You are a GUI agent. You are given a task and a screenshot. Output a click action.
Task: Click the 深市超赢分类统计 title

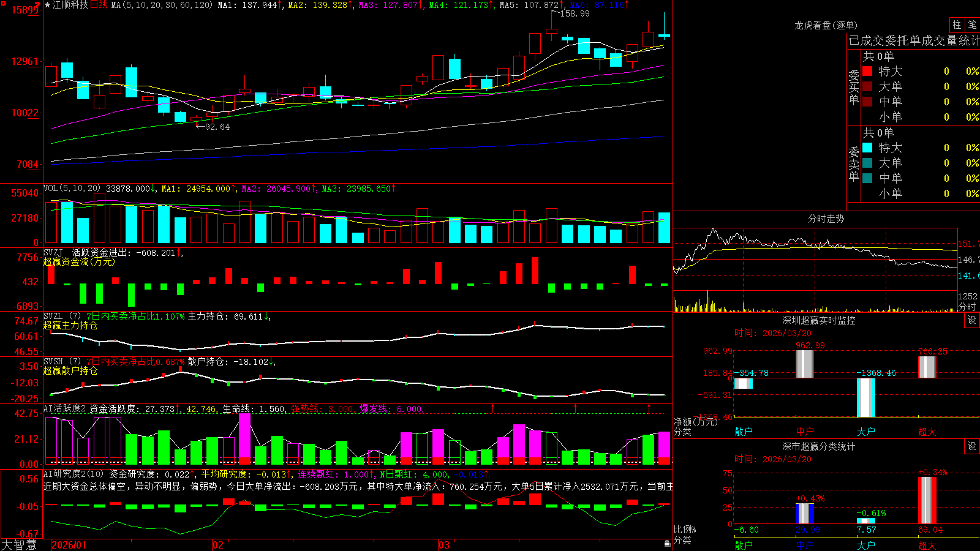tap(818, 446)
